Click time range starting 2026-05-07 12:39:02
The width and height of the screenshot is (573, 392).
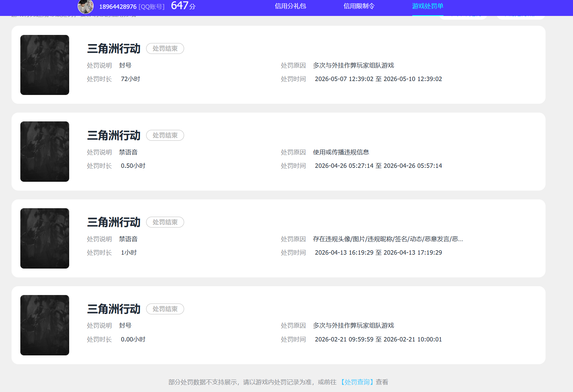[x=378, y=79]
